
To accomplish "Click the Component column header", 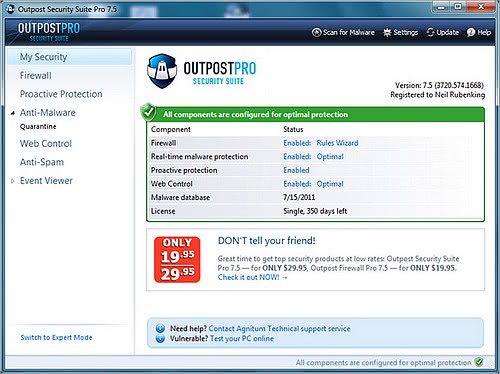I will pyautogui.click(x=171, y=129).
